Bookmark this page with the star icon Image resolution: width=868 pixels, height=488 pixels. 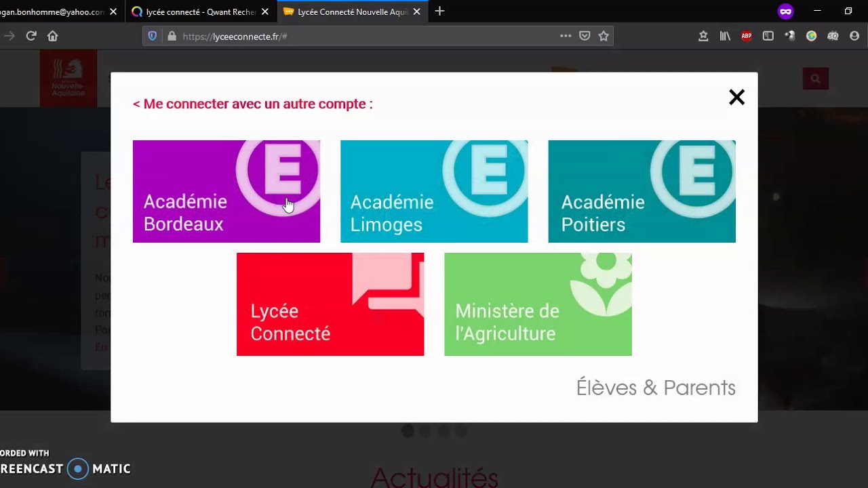pos(604,36)
